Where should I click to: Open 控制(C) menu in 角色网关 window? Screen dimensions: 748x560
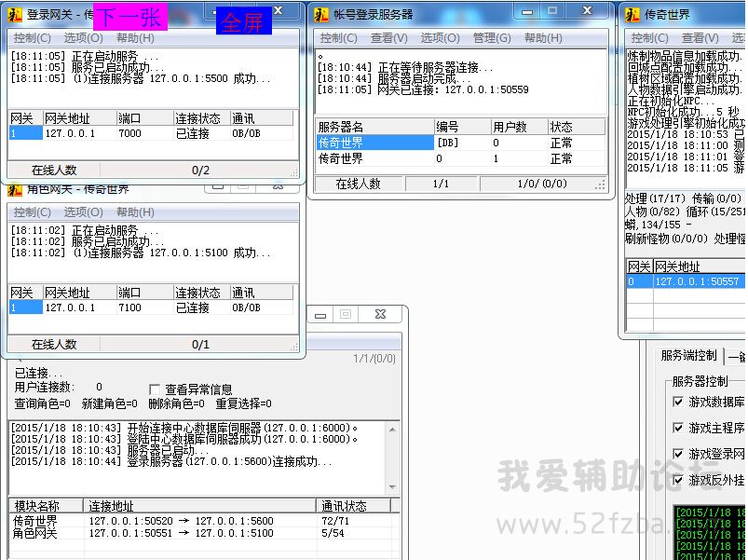[32, 212]
